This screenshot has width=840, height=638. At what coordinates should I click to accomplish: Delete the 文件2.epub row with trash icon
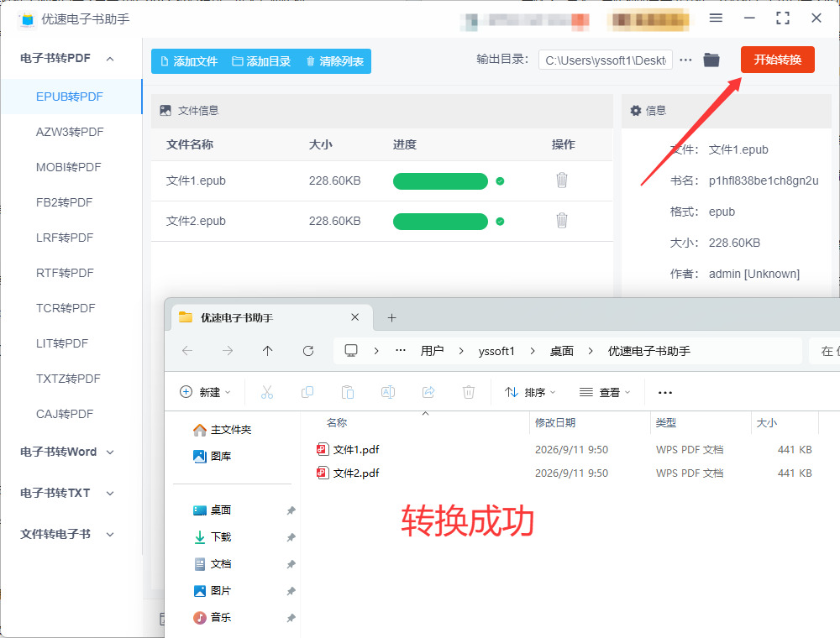click(561, 221)
